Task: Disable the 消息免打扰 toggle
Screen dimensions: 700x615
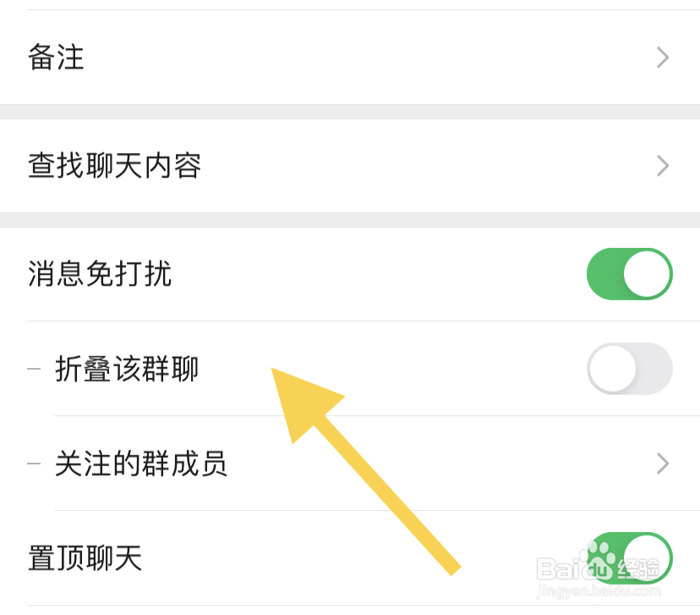Action: coord(629,274)
